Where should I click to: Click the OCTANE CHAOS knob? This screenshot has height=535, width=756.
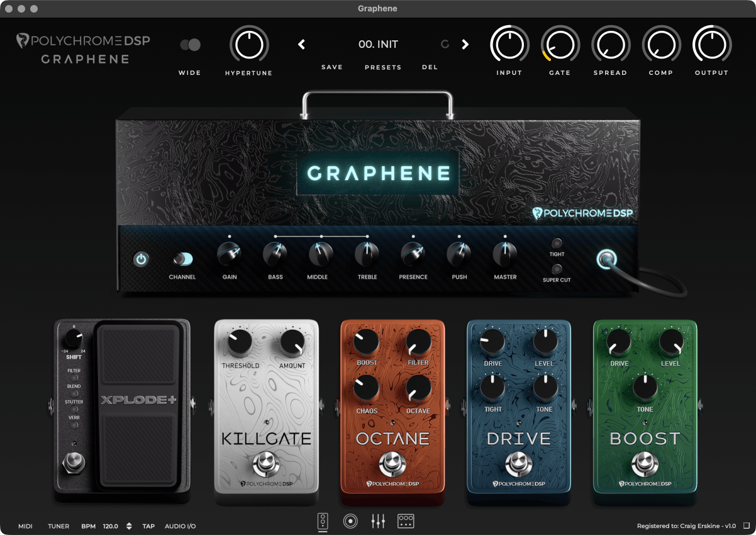pyautogui.click(x=367, y=388)
